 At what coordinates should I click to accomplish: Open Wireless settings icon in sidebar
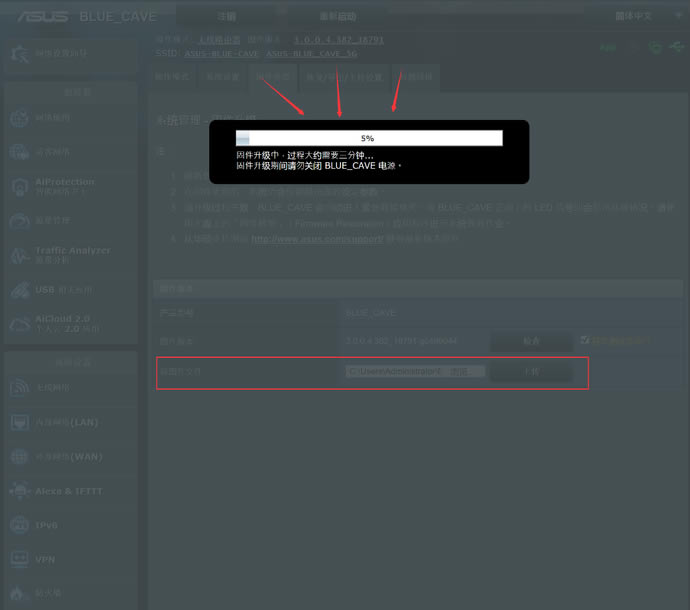click(19, 388)
